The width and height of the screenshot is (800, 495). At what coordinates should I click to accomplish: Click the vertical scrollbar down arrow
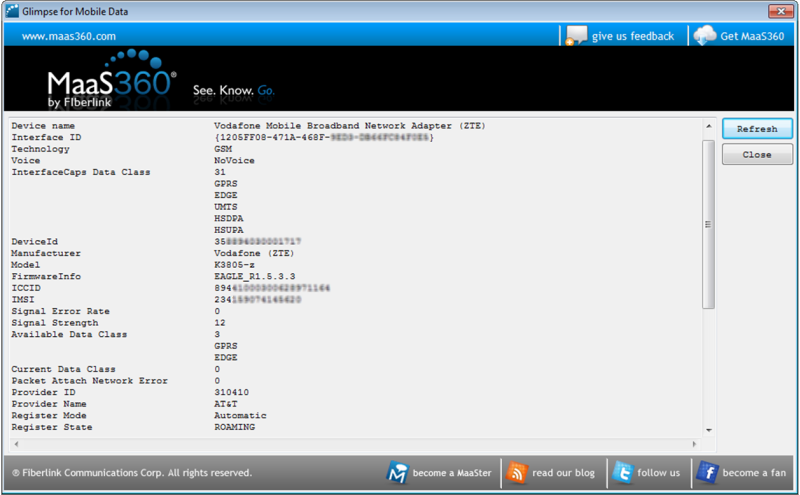pos(708,430)
